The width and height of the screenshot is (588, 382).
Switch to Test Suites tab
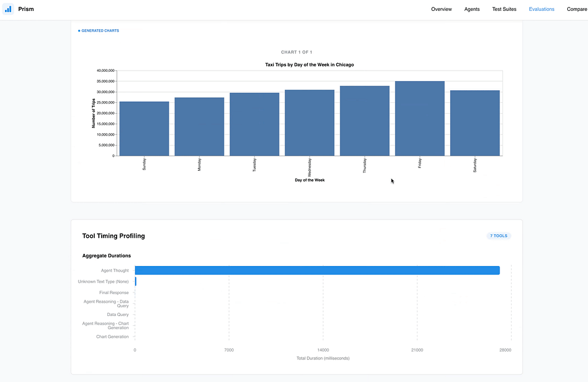[504, 9]
